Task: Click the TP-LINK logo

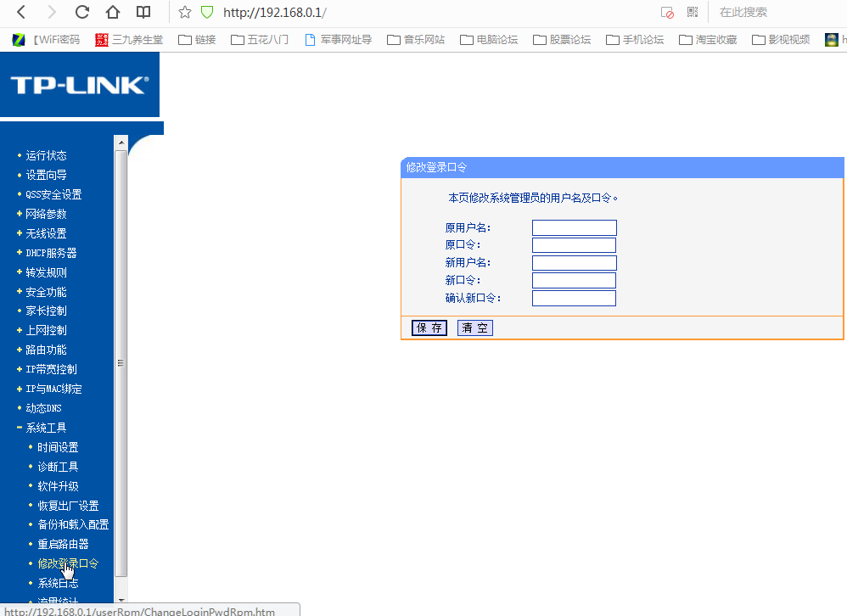Action: (x=80, y=85)
